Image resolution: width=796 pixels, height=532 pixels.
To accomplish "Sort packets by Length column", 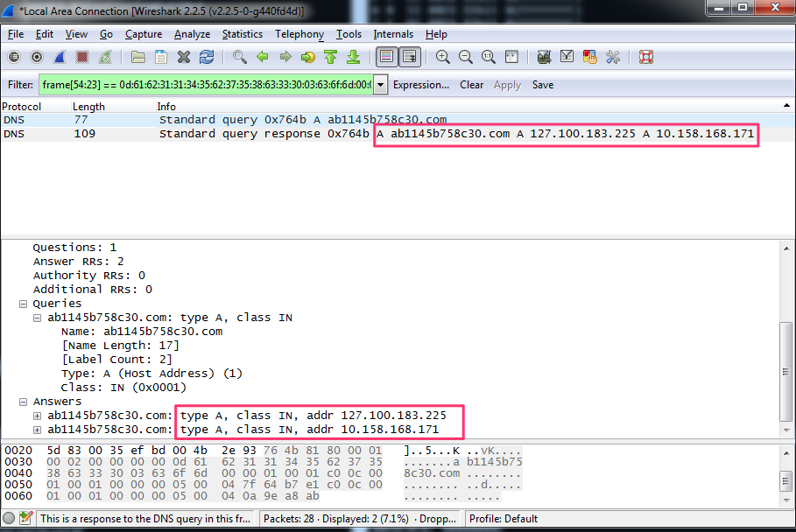I will [x=88, y=107].
